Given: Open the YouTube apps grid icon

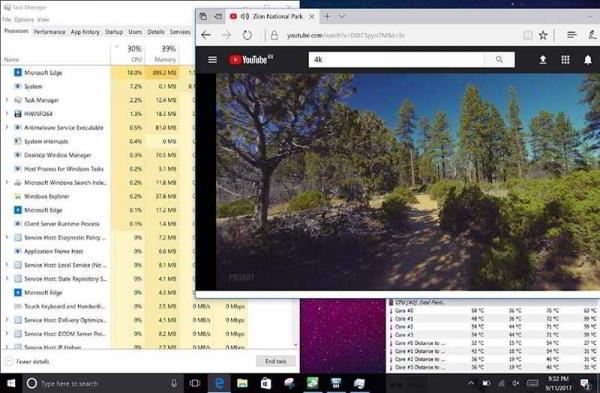Looking at the screenshot, I should coord(565,59).
